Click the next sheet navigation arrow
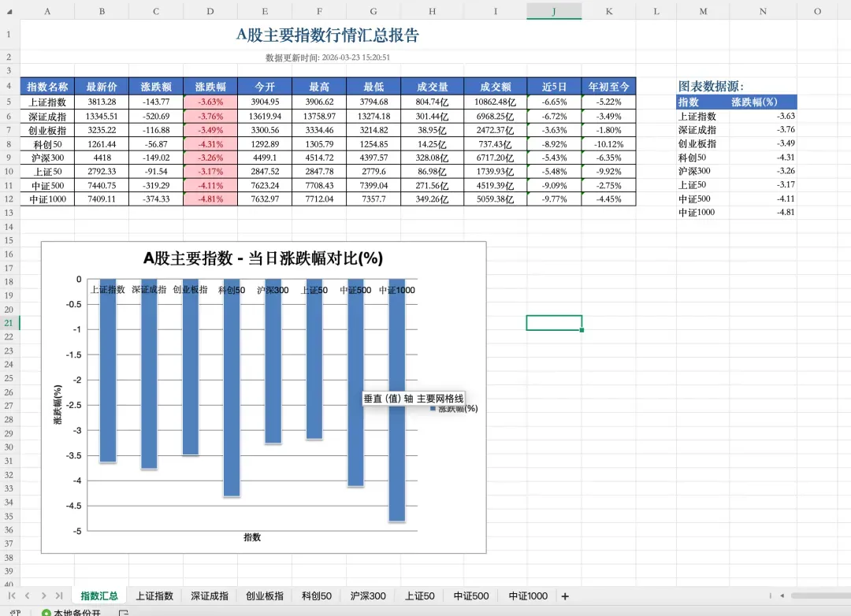The height and width of the screenshot is (616, 851). (x=43, y=596)
